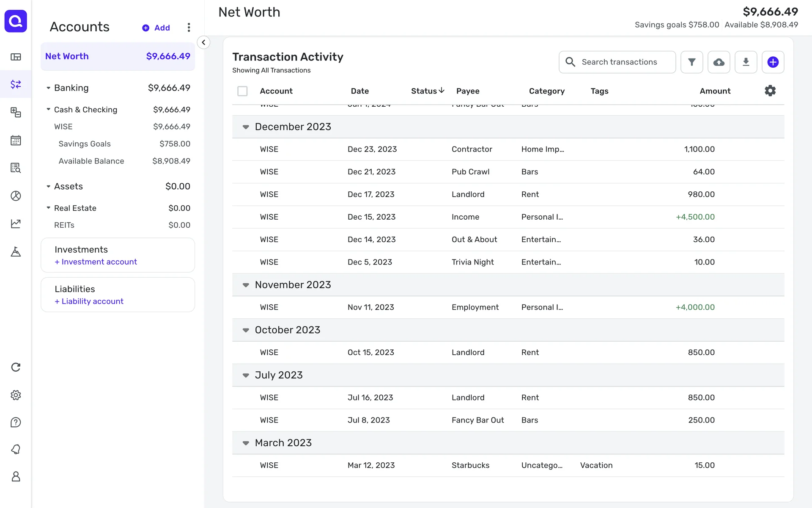Open the notifications bell sidebar icon
The image size is (812, 508).
tap(16, 449)
